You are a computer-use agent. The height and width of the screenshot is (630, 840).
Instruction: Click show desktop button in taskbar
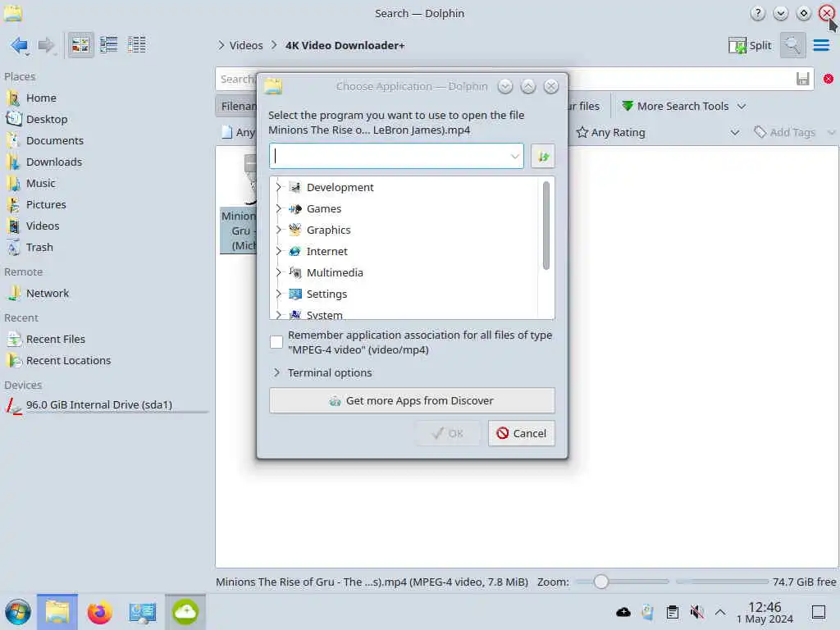[x=819, y=612]
